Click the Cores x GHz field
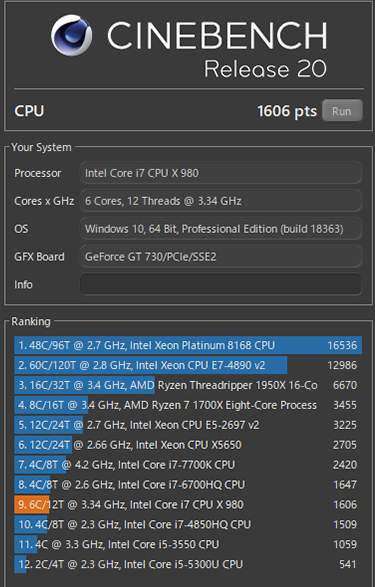The image size is (375, 587). click(x=221, y=201)
